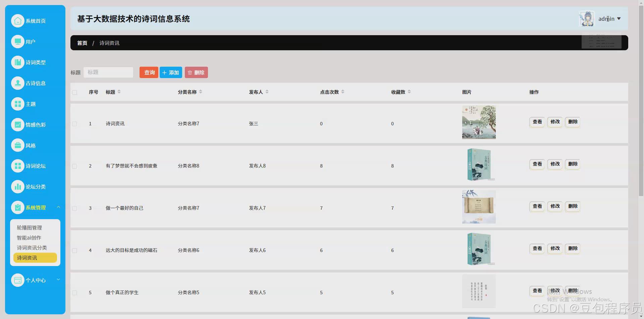Click the 诗词论坛 grid icon
The width and height of the screenshot is (644, 319).
[18, 166]
